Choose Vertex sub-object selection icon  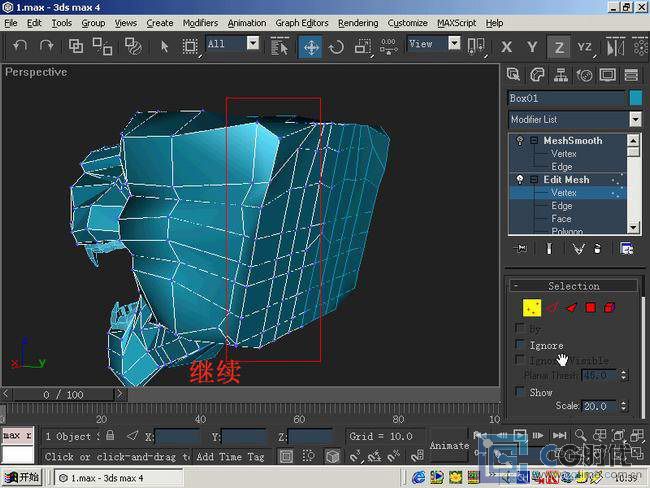532,307
